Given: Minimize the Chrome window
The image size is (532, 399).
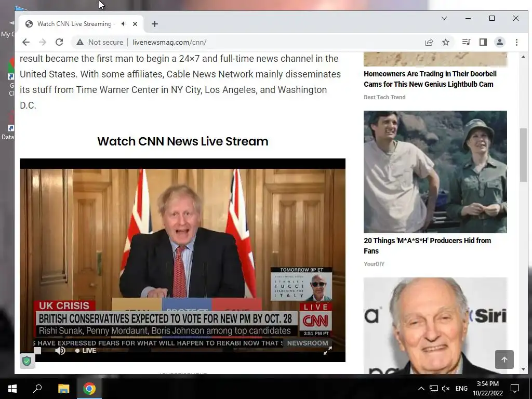Looking at the screenshot, I should 468,18.
